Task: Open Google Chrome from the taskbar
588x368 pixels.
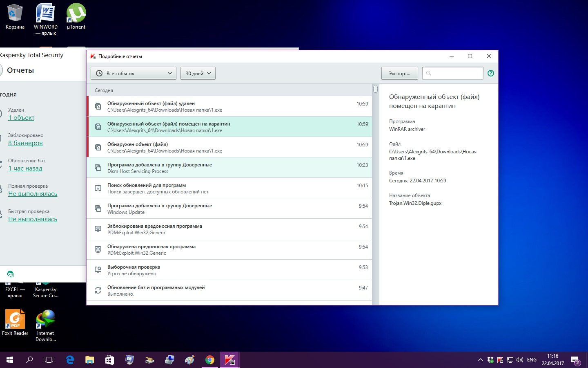Action: pyautogui.click(x=209, y=360)
